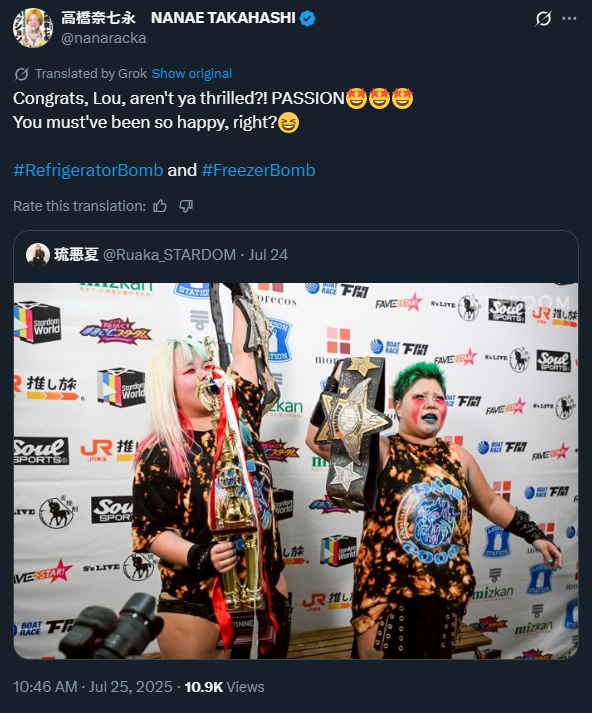
Task: Click the blue verified badge icon
Action: (x=308, y=19)
